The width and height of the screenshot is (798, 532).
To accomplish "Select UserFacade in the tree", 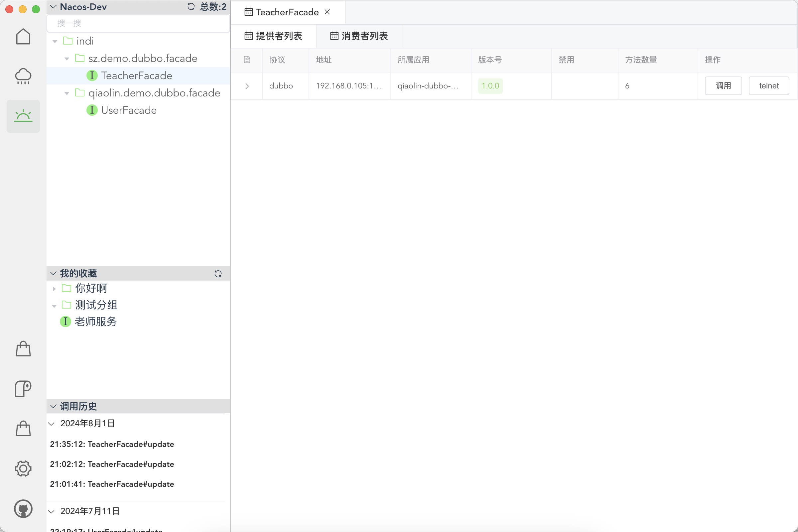I will pyautogui.click(x=129, y=110).
